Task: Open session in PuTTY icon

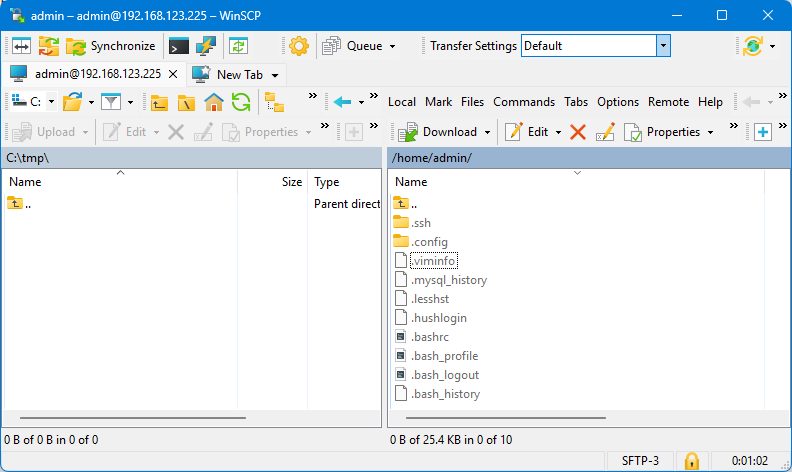Action: coord(206,46)
